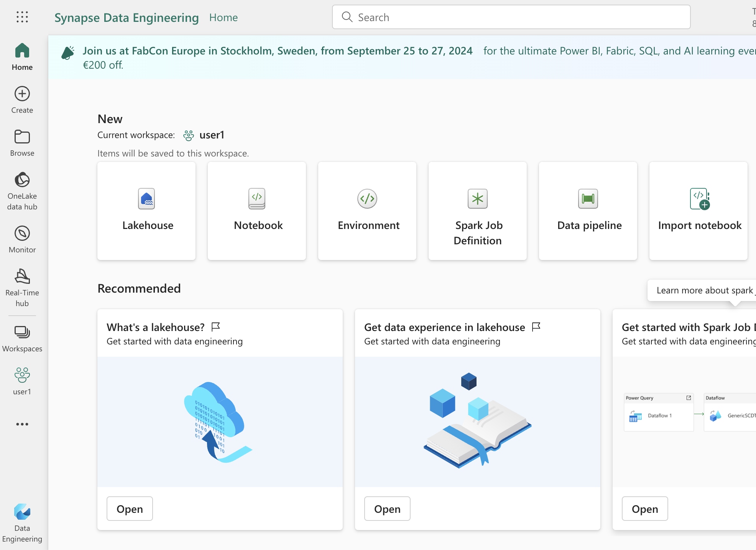Open Browse folder icon in sidebar

coord(22,137)
